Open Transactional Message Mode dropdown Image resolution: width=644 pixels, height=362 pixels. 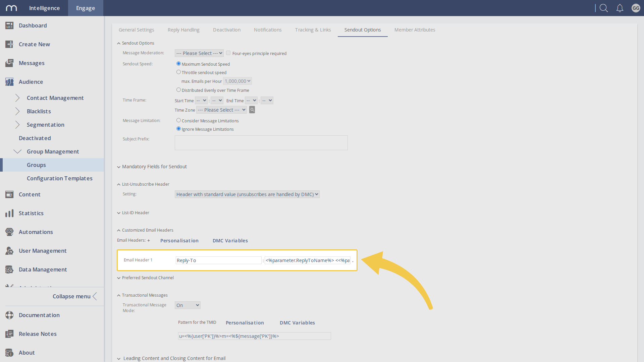pos(187,305)
